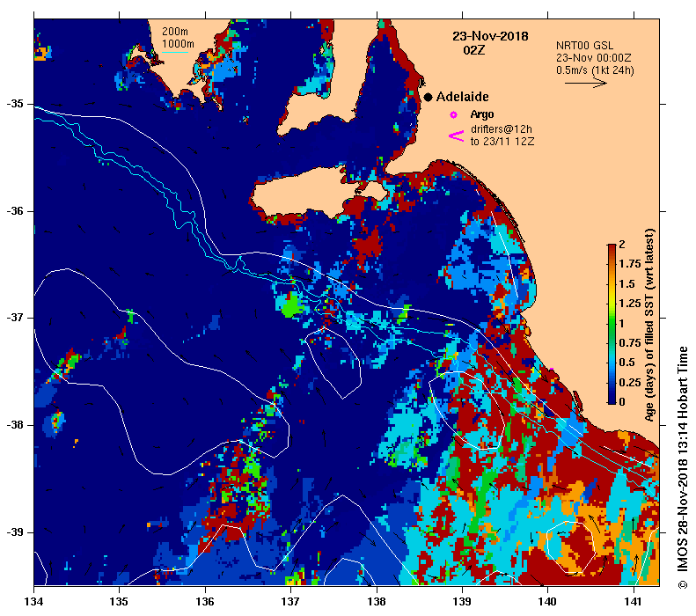Click the longitude label 134
Viewport: 696px width, 616px height.
pyautogui.click(x=33, y=601)
